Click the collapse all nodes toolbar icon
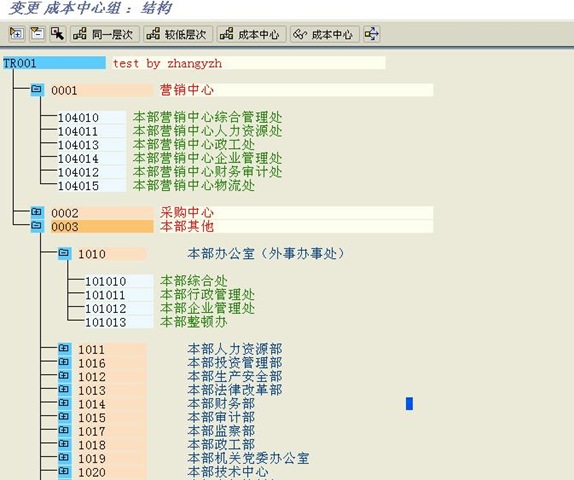The height and width of the screenshot is (480, 574). click(37, 34)
